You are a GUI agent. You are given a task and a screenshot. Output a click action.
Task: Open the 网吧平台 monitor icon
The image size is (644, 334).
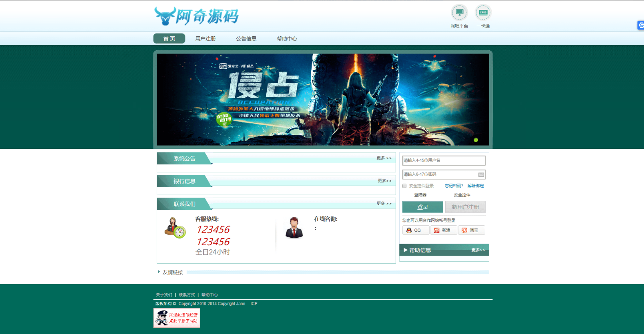pos(459,13)
